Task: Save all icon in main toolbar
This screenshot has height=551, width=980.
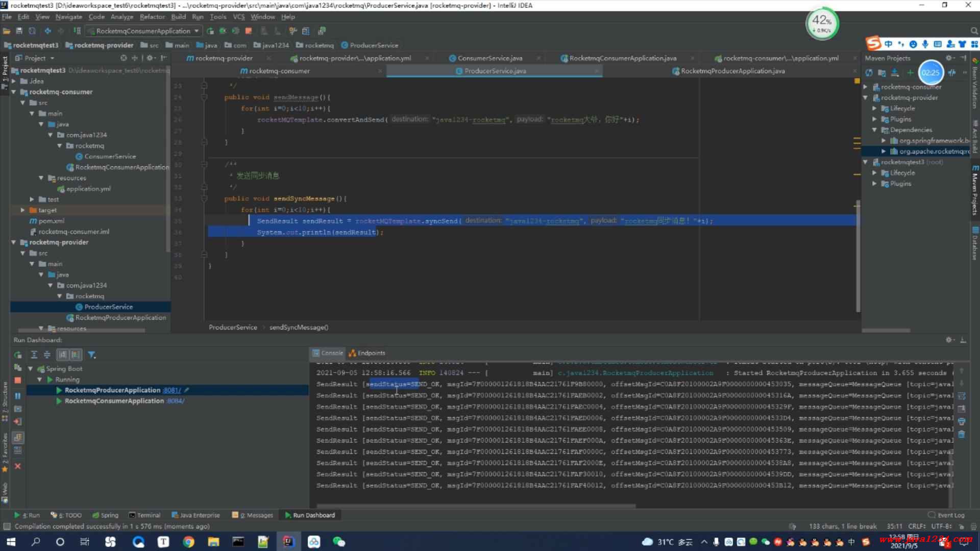Action: (19, 31)
